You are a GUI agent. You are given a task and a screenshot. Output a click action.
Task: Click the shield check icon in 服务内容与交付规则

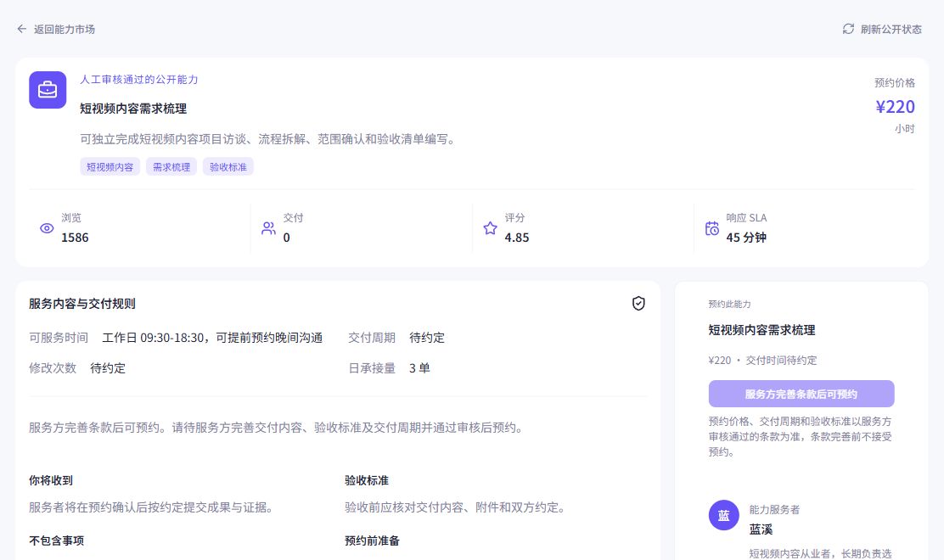[638, 304]
